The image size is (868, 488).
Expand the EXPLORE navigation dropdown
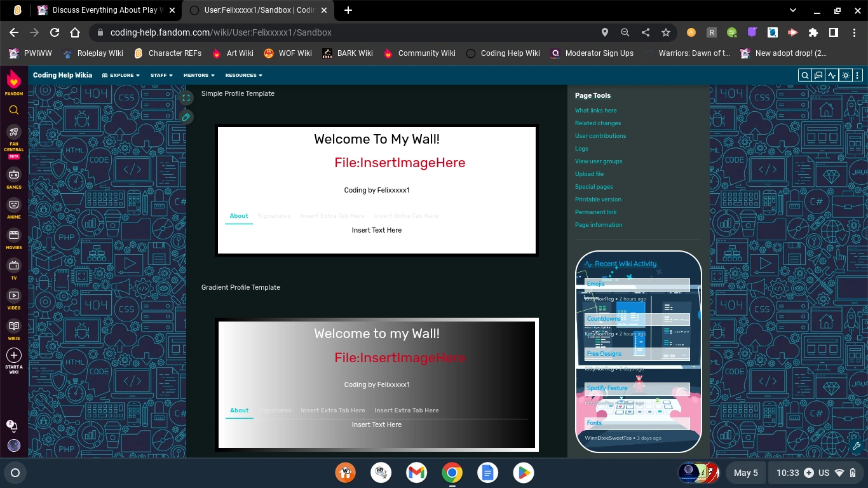click(x=120, y=75)
